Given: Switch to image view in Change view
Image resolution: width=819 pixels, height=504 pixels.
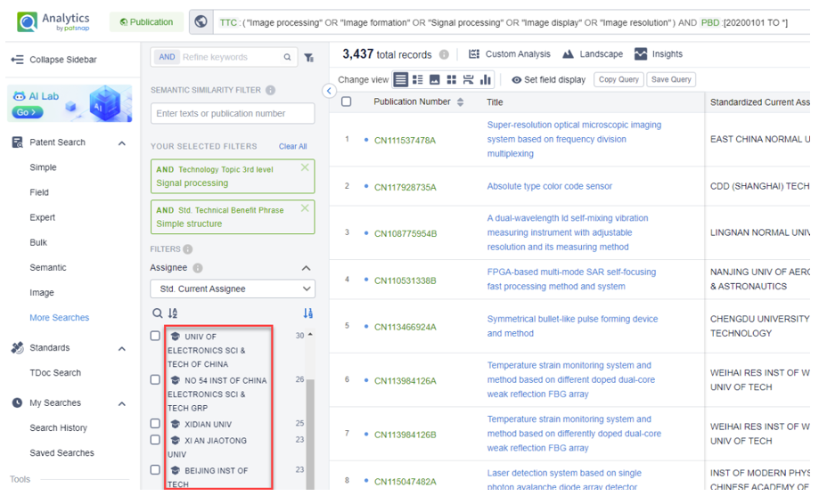Looking at the screenshot, I should (x=435, y=80).
